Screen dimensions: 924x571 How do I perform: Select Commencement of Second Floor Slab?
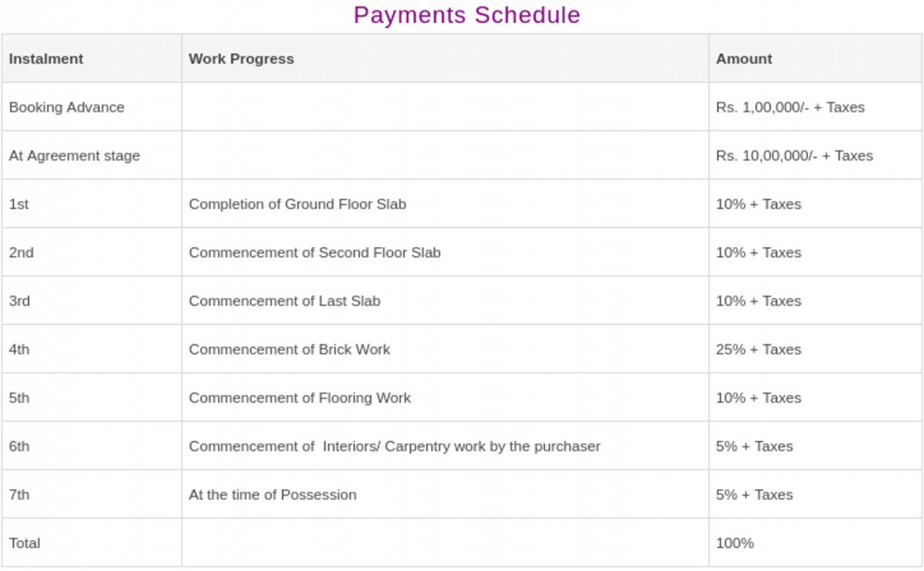pyautogui.click(x=315, y=252)
